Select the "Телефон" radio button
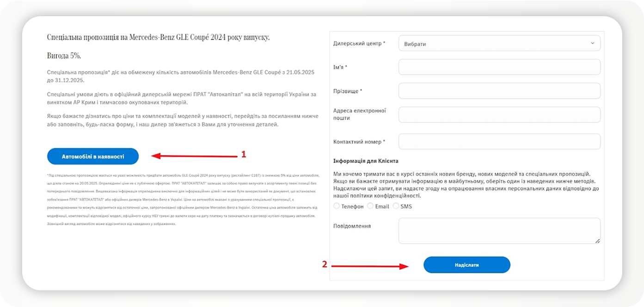This screenshot has width=644, height=307. coord(337,206)
